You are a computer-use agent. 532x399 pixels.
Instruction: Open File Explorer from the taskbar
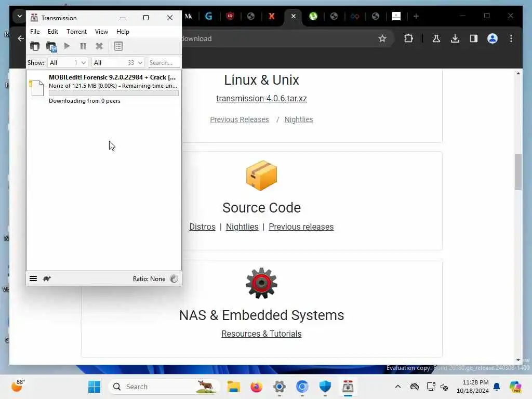233,387
